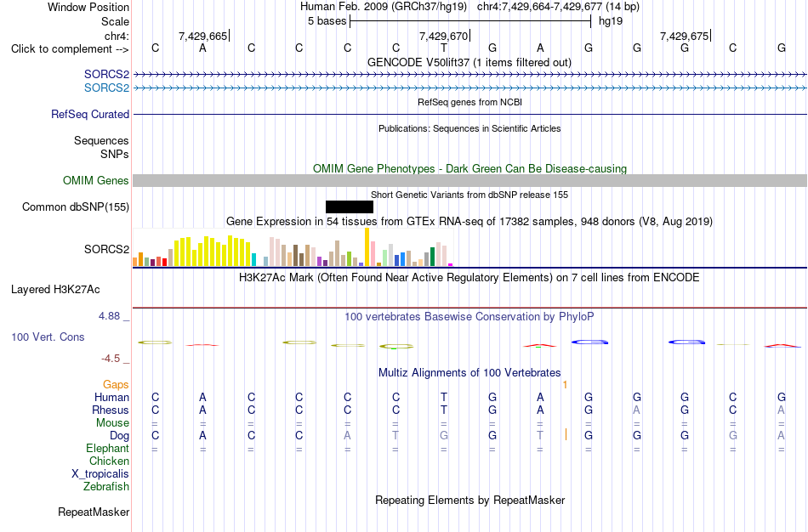Click the dark green bar in GTEx chart

(433, 257)
